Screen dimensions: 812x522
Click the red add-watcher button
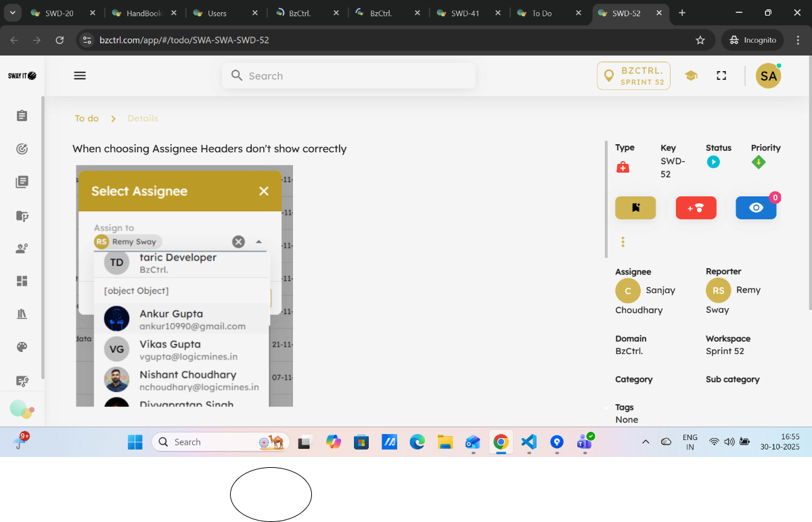[696, 208]
